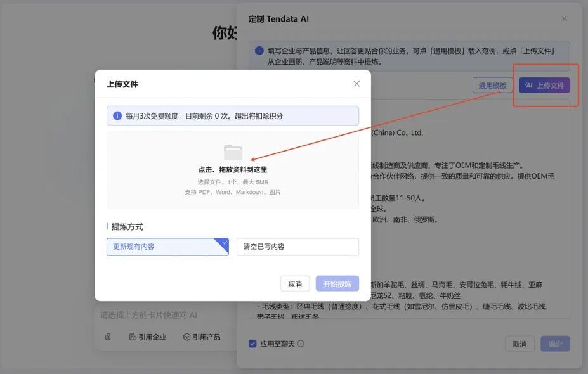This screenshot has width=588, height=374.
Task: Click the 上传文件 dialog title
Action: pyautogui.click(x=122, y=84)
